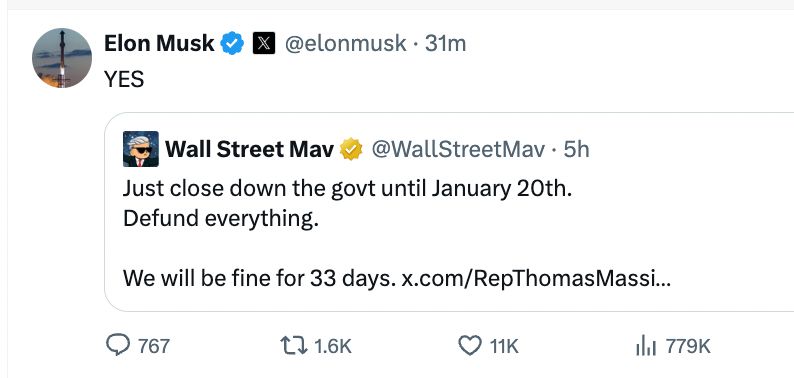The width and height of the screenshot is (794, 378).
Task: Visit the @elonmusk handle link
Action: [346, 44]
